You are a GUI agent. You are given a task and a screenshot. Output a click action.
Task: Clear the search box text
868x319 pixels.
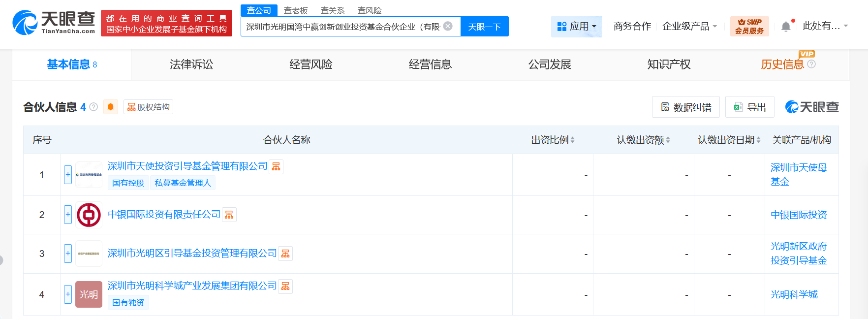coord(448,26)
